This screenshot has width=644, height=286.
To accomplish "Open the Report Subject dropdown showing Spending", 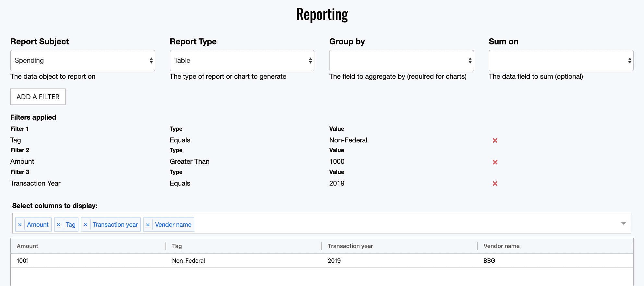I will (x=83, y=61).
